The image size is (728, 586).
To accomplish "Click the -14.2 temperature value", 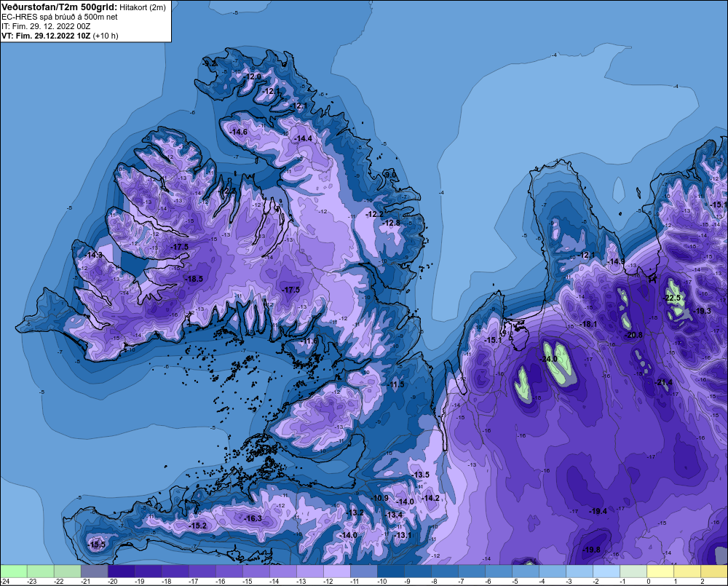I will [x=431, y=498].
